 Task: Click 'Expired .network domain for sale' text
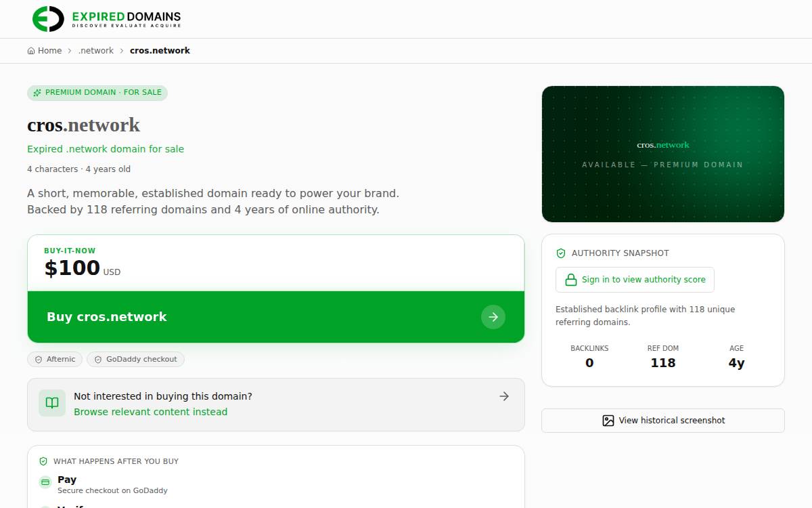[106, 149]
